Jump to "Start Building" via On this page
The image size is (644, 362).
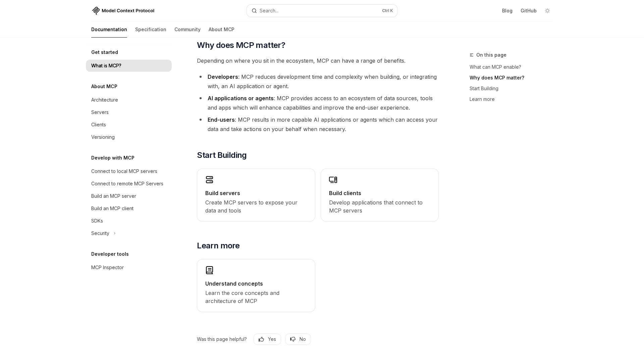tap(484, 88)
